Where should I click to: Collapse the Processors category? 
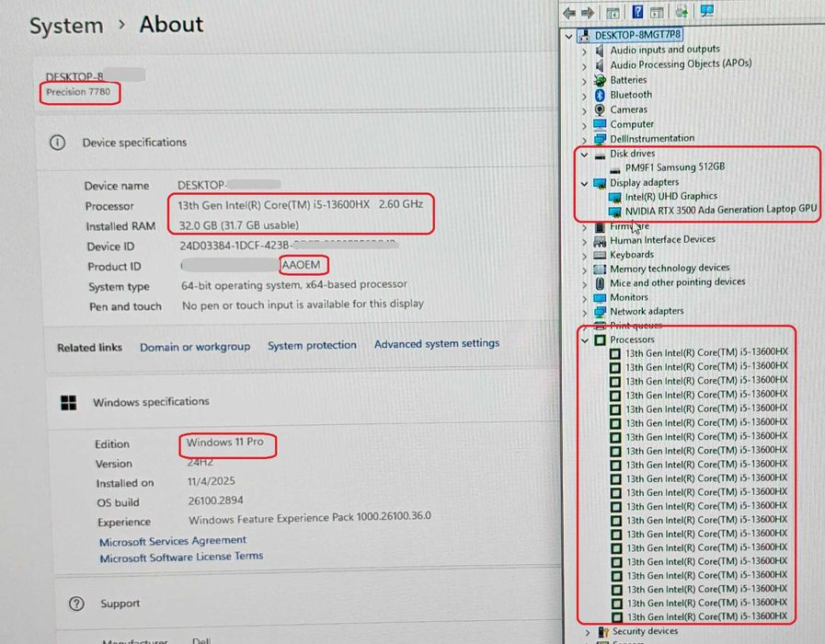pyautogui.click(x=585, y=340)
